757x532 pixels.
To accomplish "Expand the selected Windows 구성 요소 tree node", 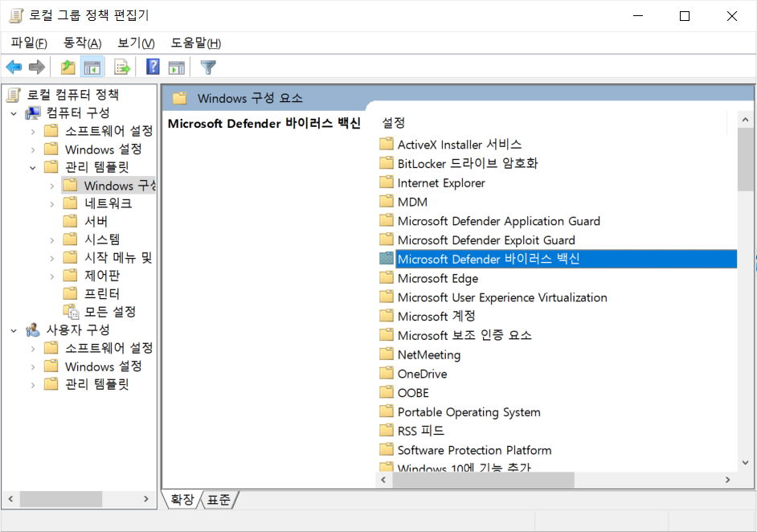I will pos(52,186).
